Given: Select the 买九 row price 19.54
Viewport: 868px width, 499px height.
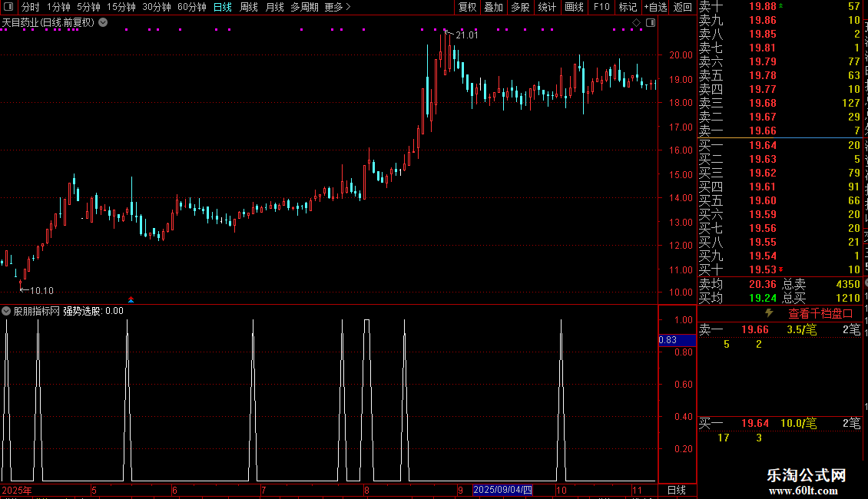Looking at the screenshot, I should [762, 256].
